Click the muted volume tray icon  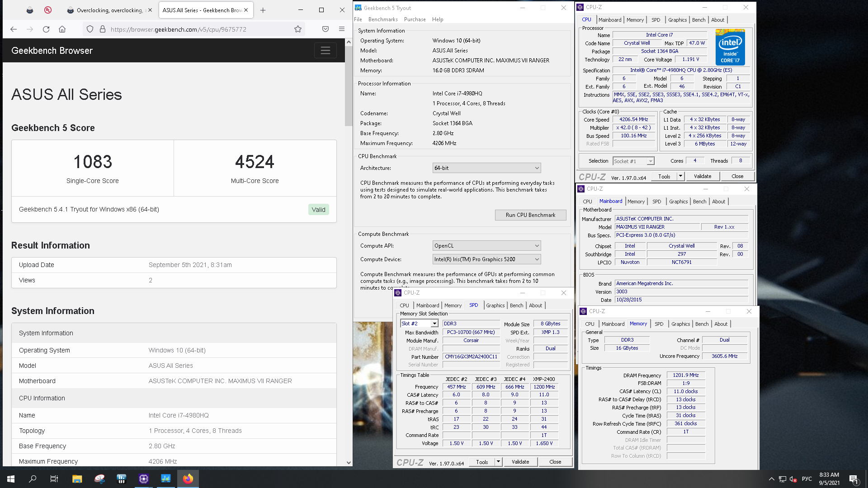coord(793,479)
